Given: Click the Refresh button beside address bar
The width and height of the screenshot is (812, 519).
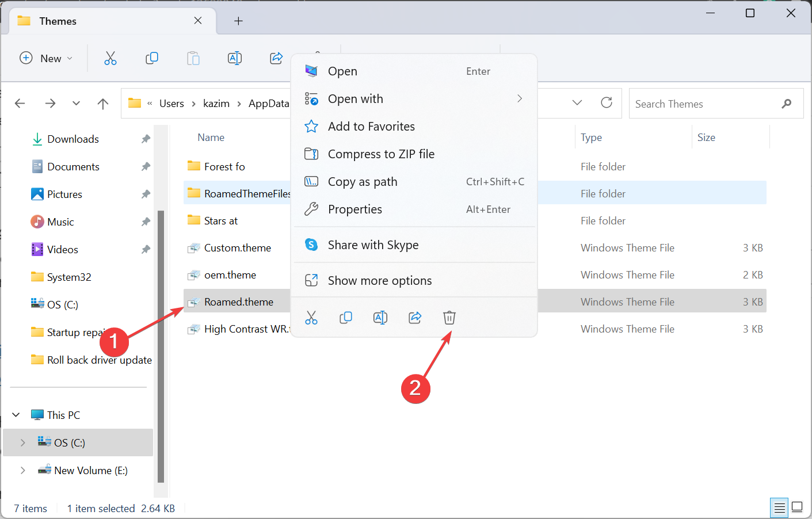Looking at the screenshot, I should click(x=607, y=103).
